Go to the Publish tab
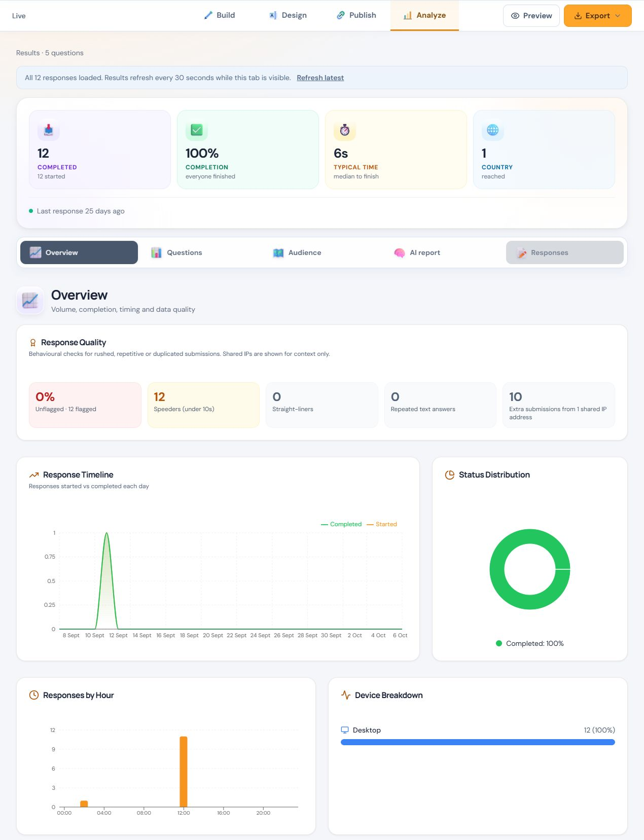This screenshot has height=840, width=644. (356, 15)
